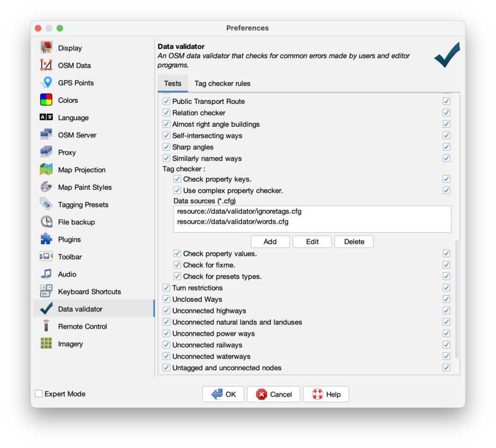Select the OSM Data icon
This screenshot has height=448, width=496.
[x=46, y=65]
